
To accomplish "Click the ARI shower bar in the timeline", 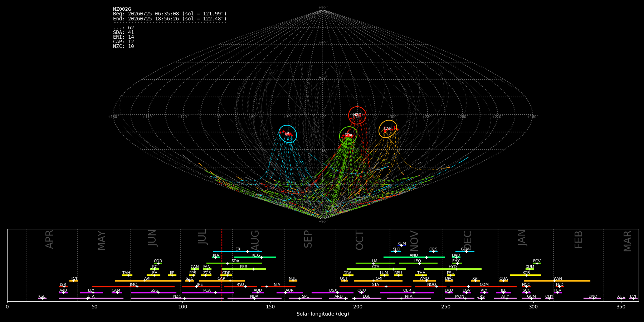I will (x=148, y=281).
